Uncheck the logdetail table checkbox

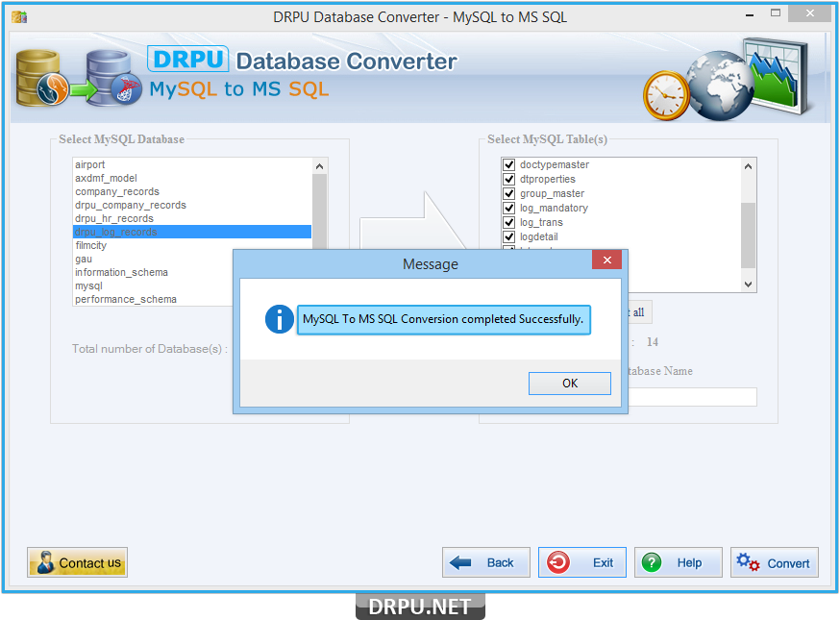tap(509, 236)
